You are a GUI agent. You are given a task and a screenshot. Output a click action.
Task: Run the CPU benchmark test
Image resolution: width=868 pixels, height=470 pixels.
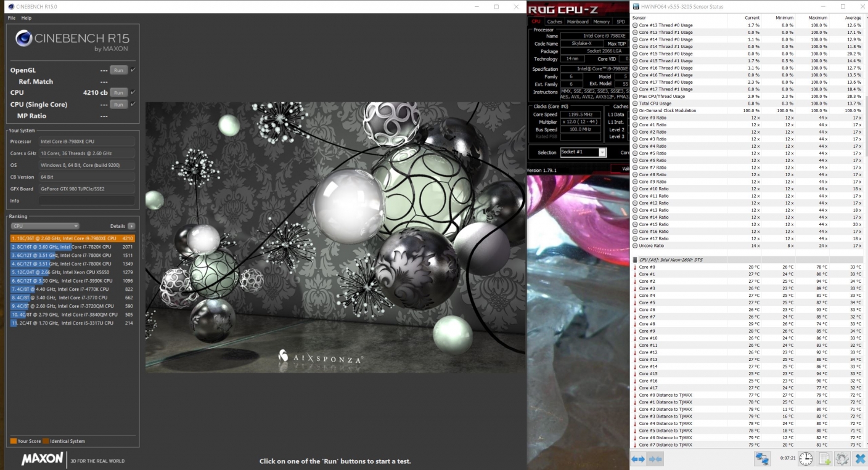click(118, 92)
